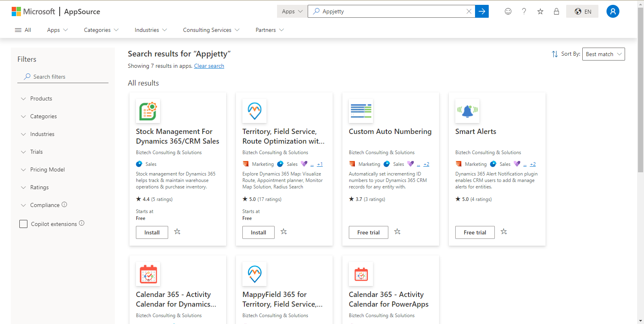Open the Partners navigation menu
This screenshot has height=324, width=644.
click(270, 30)
